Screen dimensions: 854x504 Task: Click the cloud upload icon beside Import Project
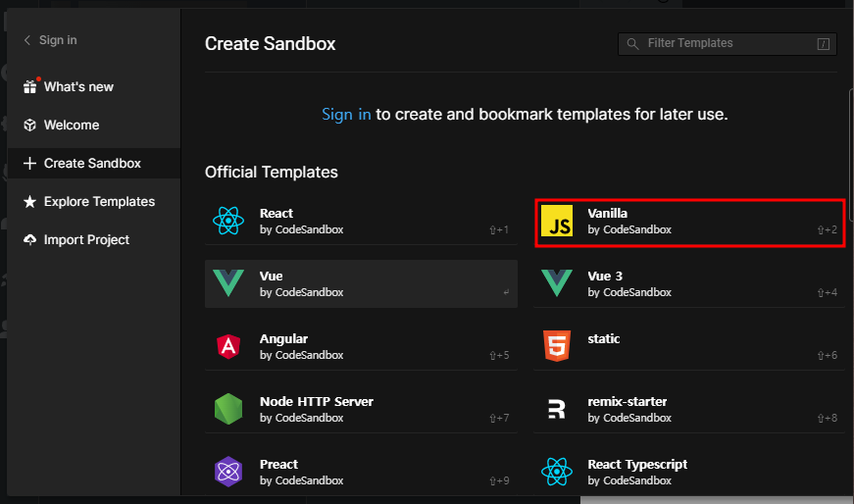30,239
